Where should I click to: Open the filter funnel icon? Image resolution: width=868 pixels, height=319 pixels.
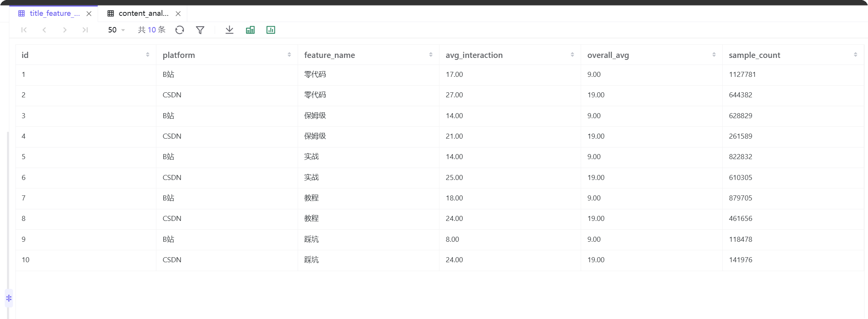tap(200, 30)
